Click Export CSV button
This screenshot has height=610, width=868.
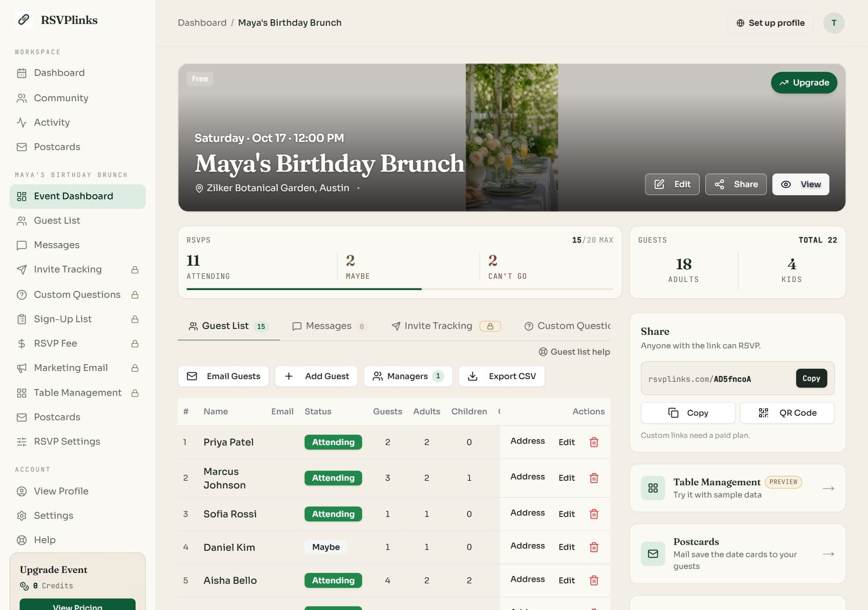click(x=502, y=376)
